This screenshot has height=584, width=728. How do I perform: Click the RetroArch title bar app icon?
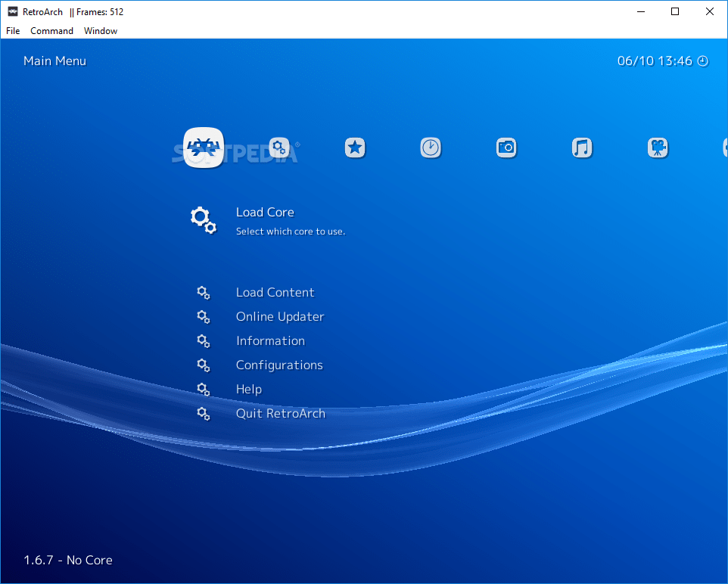[13, 11]
